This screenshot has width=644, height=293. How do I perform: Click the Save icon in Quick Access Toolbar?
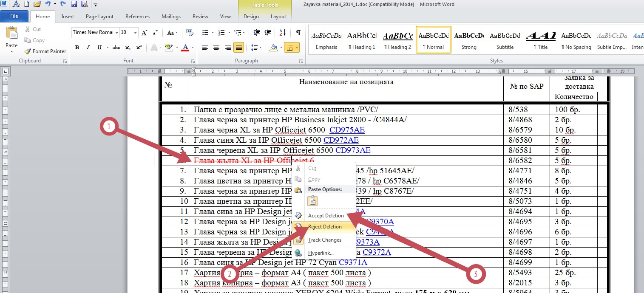pos(74,4)
